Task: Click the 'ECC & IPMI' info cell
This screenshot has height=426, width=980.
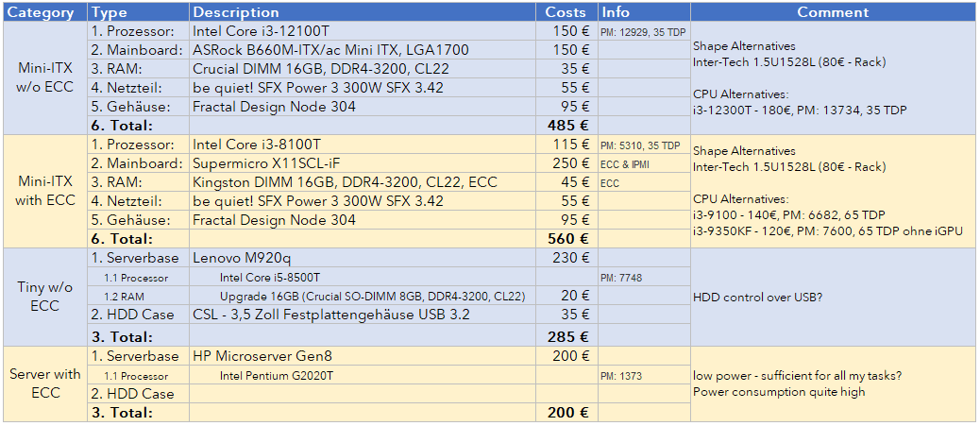Action: (x=644, y=163)
